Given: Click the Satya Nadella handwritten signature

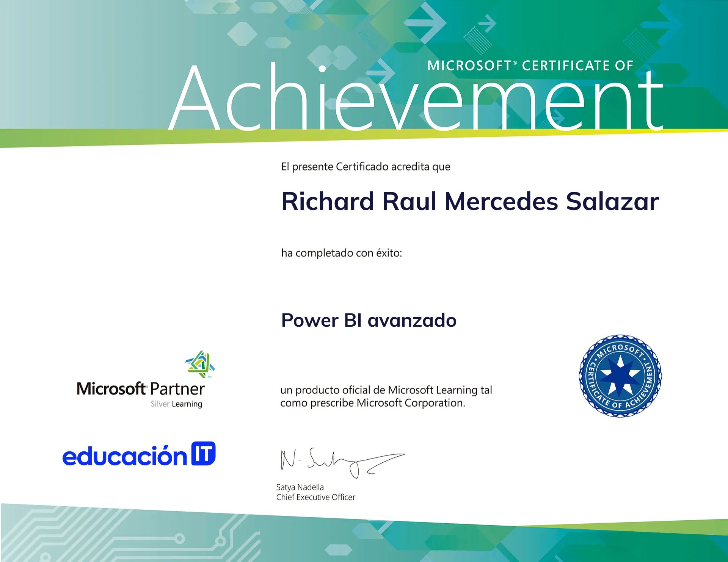Looking at the screenshot, I should click(342, 463).
